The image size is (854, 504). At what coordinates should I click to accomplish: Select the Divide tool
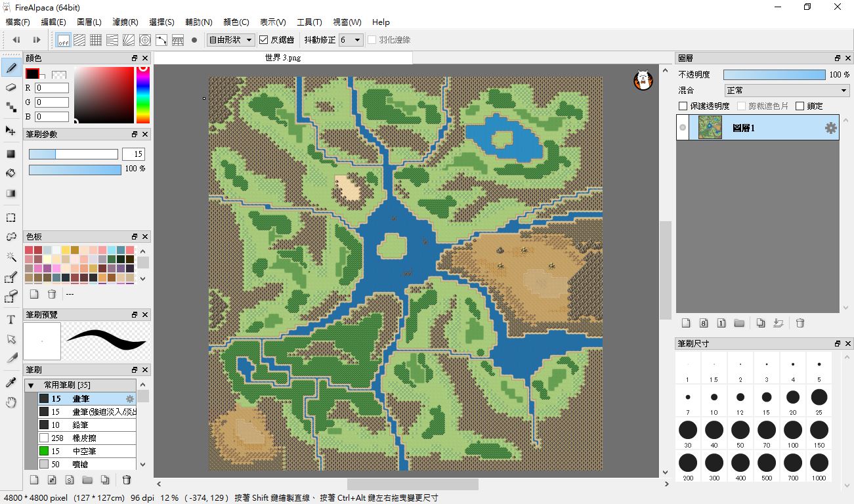11,358
